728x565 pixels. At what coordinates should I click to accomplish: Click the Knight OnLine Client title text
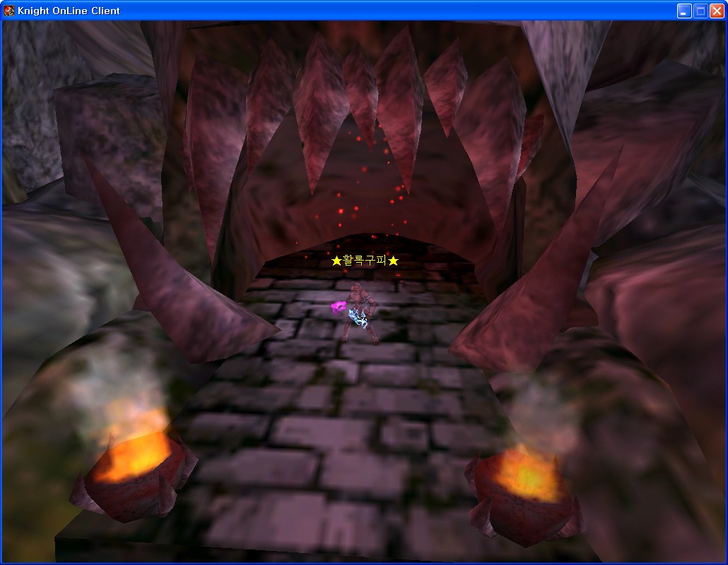click(69, 11)
